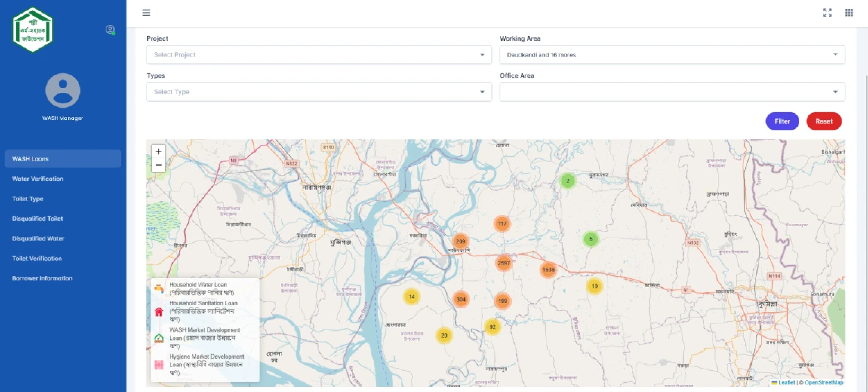Click the fullscreen expand icon
Viewport: 868px width, 392px height.
coord(827,13)
